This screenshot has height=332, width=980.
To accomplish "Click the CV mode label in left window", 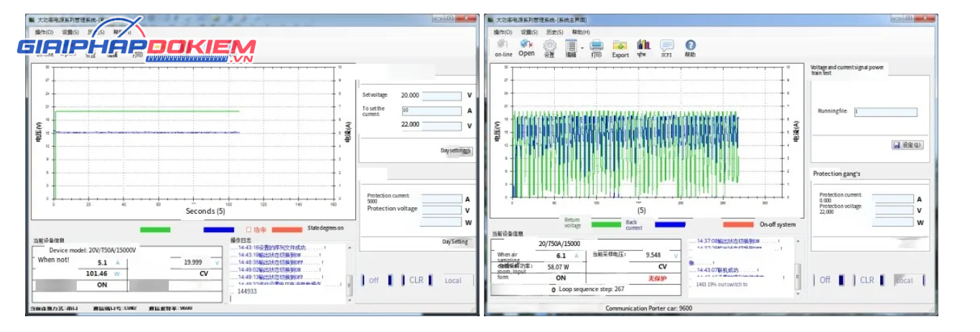I will tap(204, 273).
